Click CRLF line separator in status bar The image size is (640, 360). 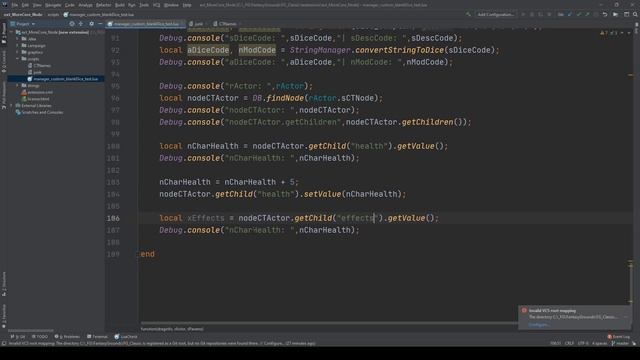(x=569, y=343)
